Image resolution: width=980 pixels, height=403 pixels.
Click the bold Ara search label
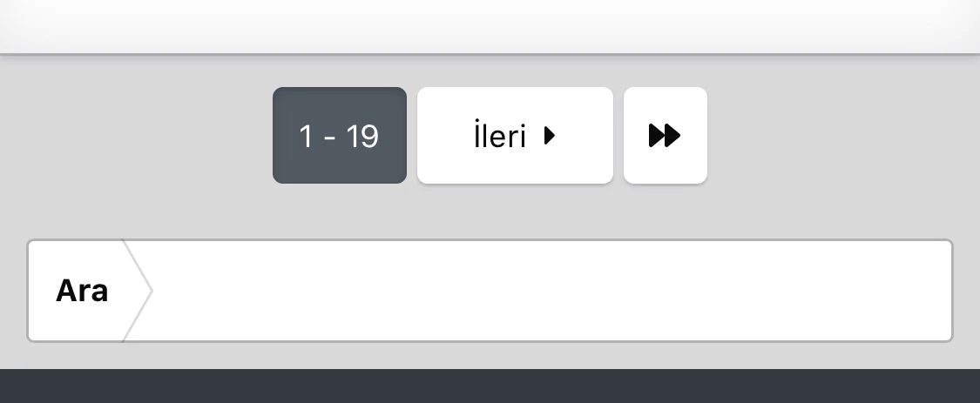click(x=82, y=291)
